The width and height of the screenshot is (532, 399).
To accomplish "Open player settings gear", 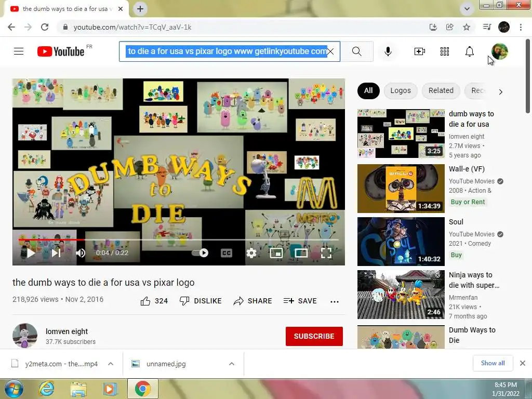I will point(251,253).
